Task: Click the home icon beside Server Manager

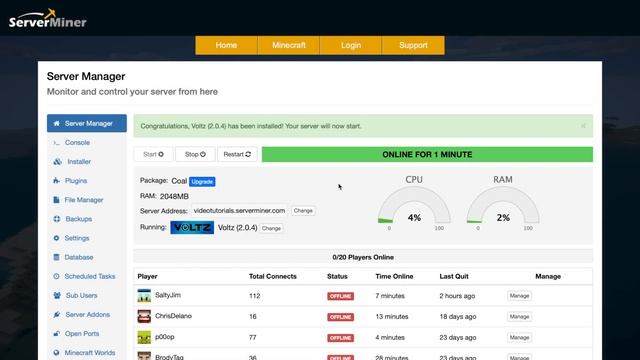Action: tap(56, 123)
